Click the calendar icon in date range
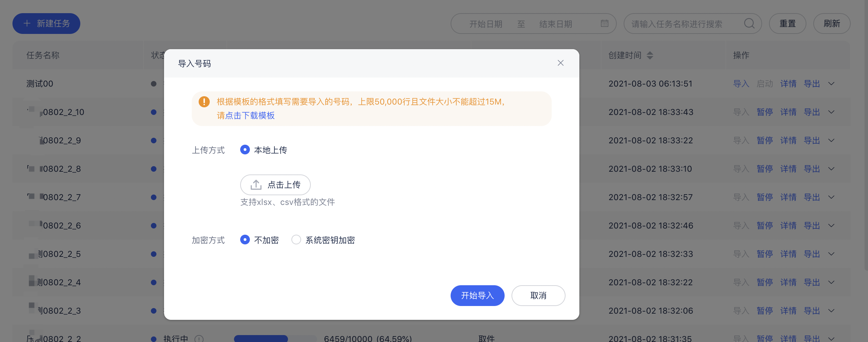The image size is (868, 342). pyautogui.click(x=604, y=24)
